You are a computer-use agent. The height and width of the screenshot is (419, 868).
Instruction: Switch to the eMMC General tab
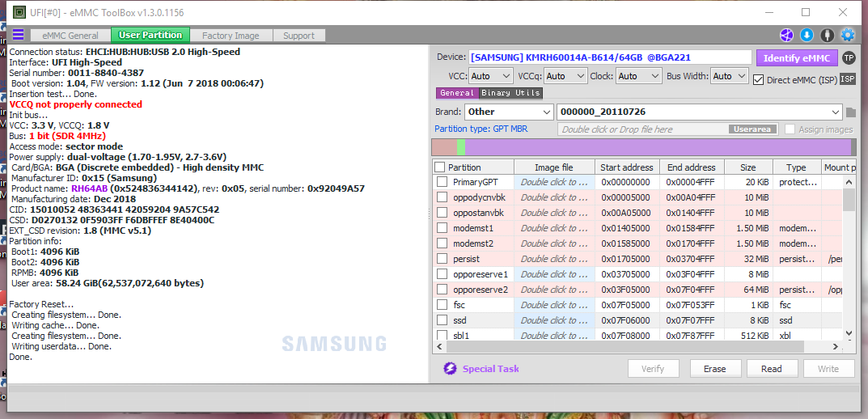click(70, 36)
